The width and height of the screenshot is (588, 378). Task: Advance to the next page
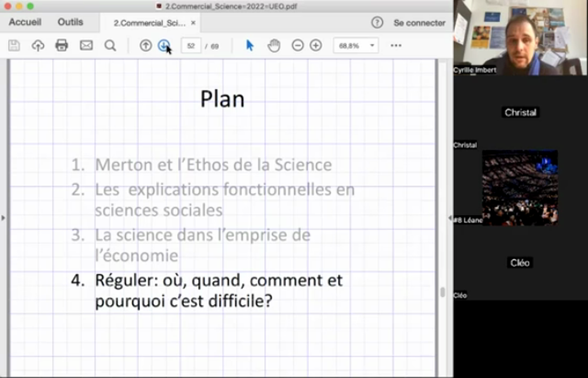click(x=164, y=46)
